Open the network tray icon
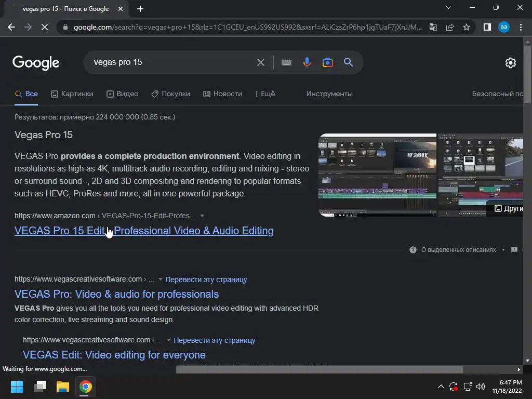 coord(468,387)
